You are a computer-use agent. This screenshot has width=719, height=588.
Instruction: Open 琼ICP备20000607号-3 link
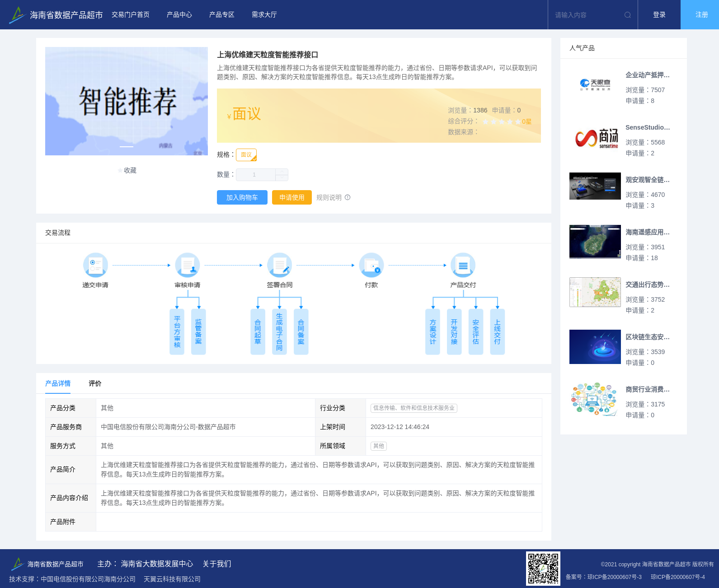click(615, 577)
